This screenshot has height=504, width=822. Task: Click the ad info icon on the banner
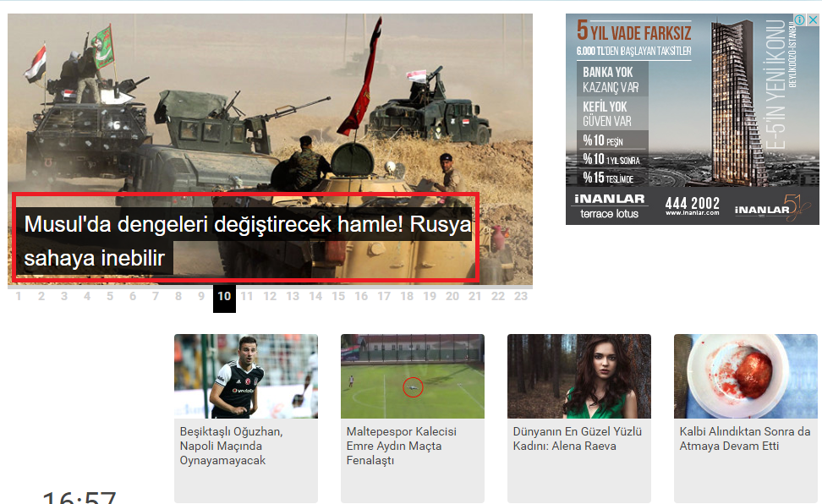click(800, 20)
